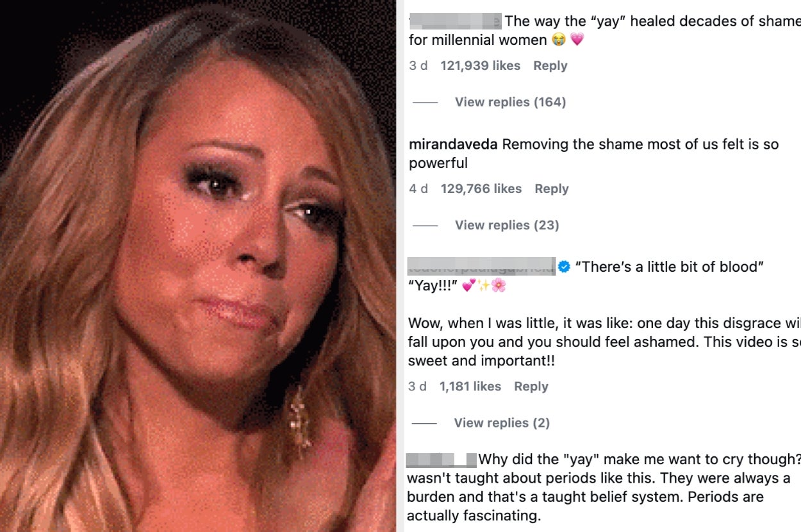
Task: Open mirandaveda's profile
Action: 453,144
